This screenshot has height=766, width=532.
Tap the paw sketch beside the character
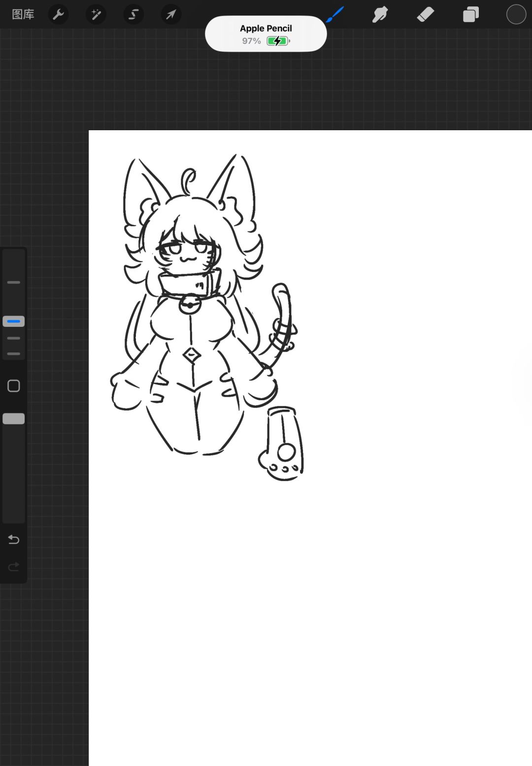tap(281, 443)
